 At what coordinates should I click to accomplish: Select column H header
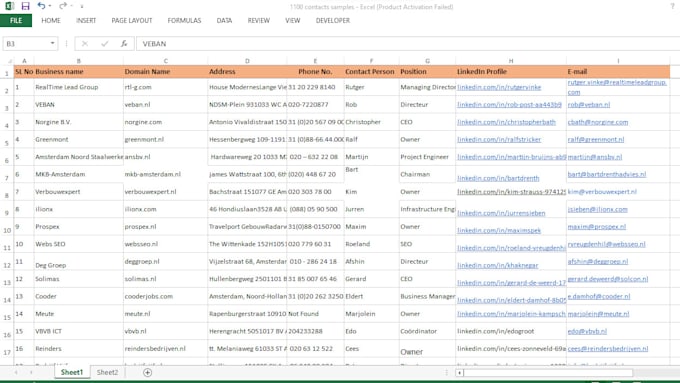(511, 61)
